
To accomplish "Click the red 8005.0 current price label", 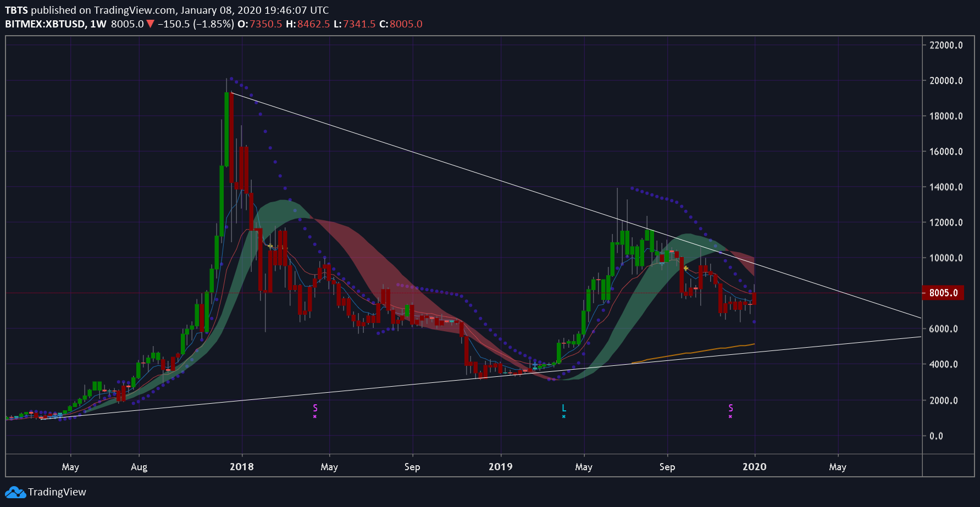I will tap(943, 293).
